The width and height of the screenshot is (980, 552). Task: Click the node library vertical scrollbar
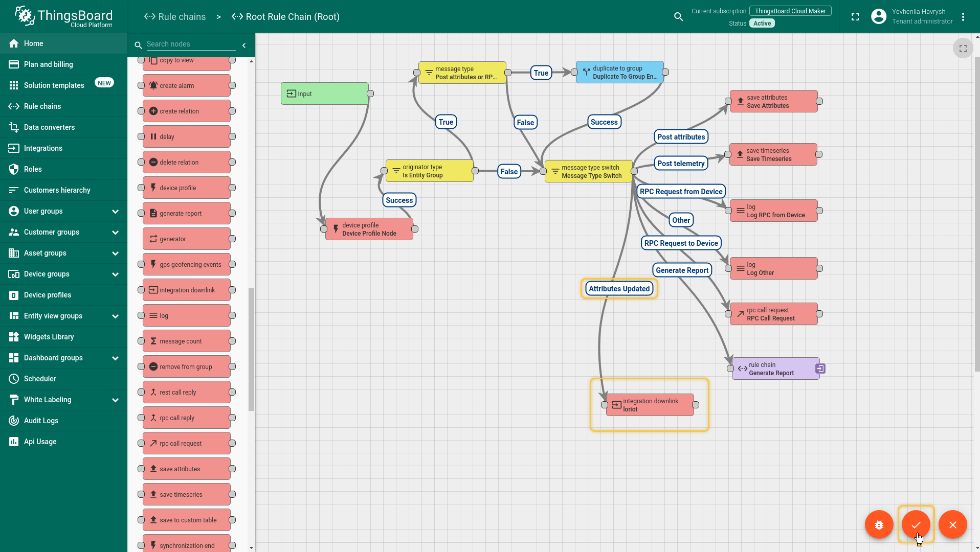pyautogui.click(x=251, y=348)
